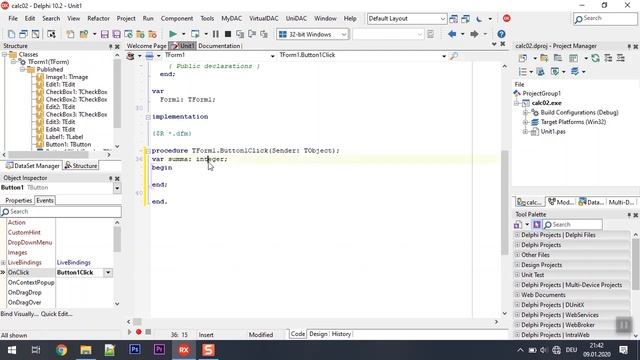Switch to the Properties tab
The width and height of the screenshot is (640, 360).
18,200
